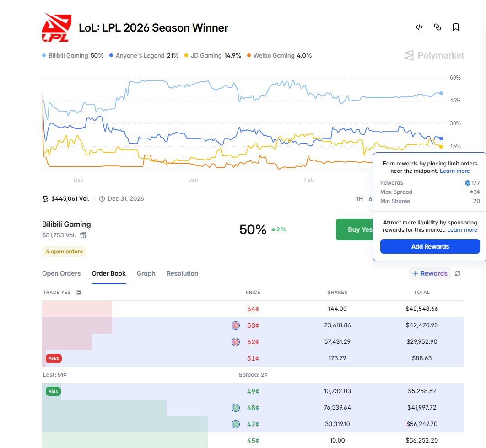
Task: Open the Resolution tab
Action: coord(182,273)
